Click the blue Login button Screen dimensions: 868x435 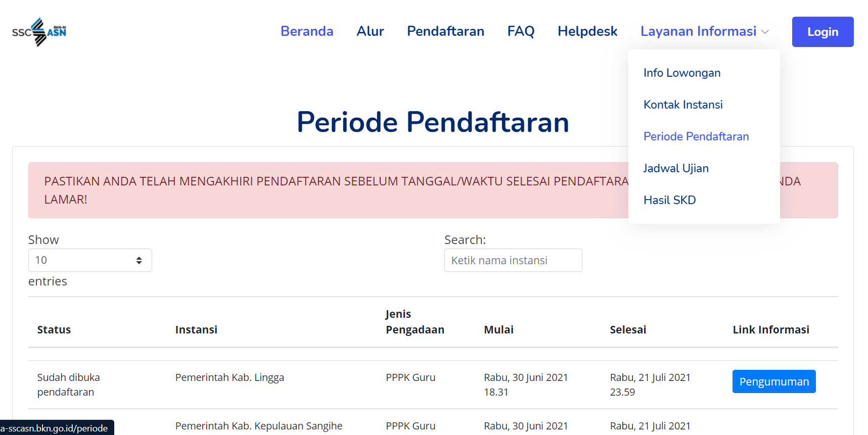[823, 32]
